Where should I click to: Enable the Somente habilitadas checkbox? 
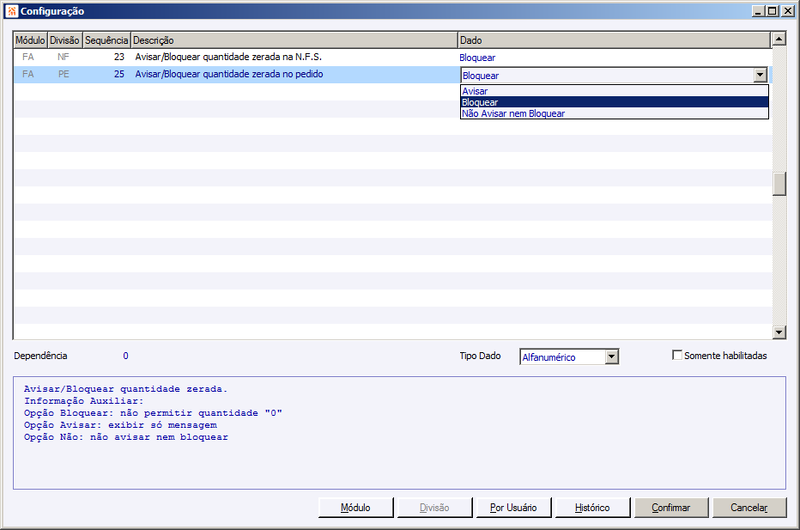pos(677,355)
